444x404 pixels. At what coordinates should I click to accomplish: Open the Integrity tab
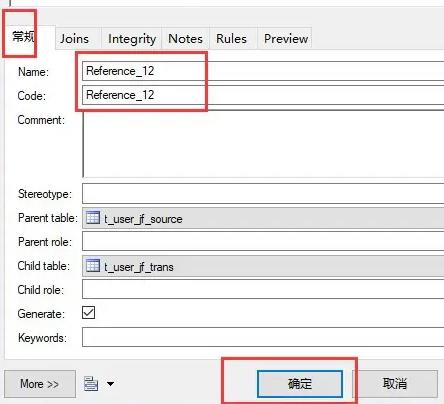[x=132, y=38]
